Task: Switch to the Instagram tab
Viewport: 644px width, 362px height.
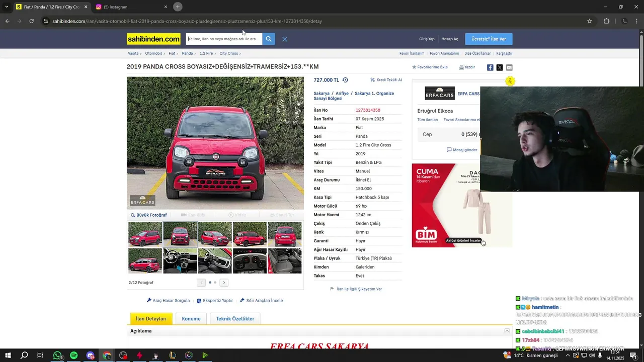Action: (x=132, y=7)
